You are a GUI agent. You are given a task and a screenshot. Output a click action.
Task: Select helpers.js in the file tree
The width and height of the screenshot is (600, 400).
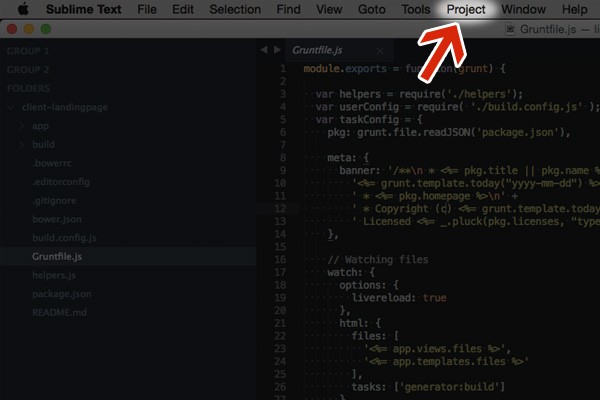[x=54, y=275]
